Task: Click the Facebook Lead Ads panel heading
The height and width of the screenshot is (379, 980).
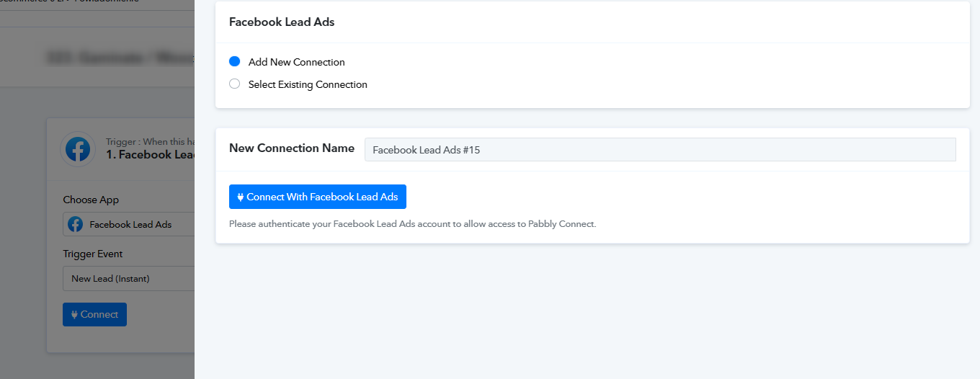Action: (x=282, y=22)
